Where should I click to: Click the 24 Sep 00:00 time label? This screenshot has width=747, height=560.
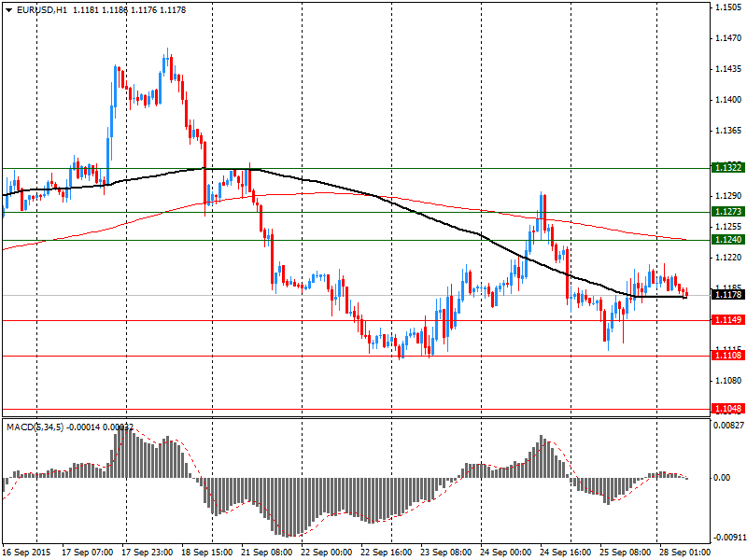[505, 553]
